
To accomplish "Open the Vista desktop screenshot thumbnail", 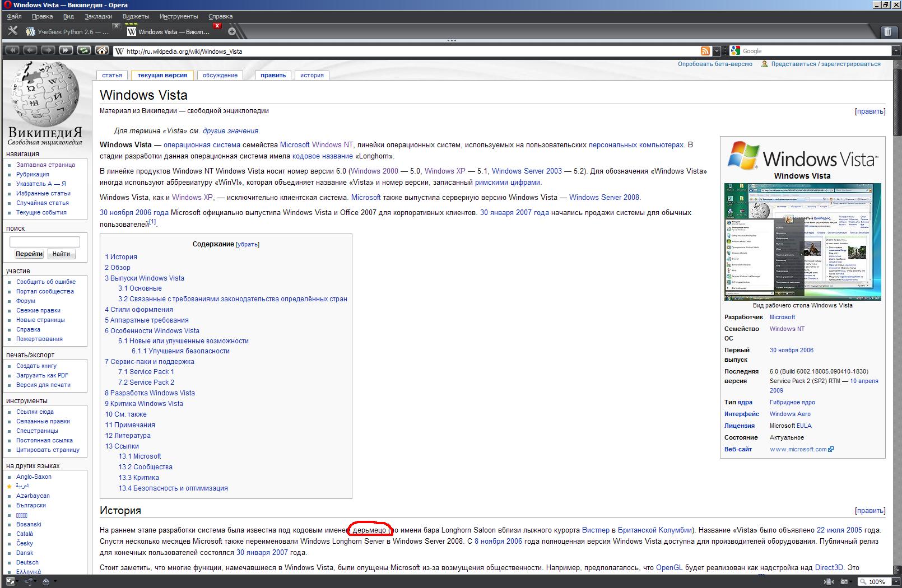I will [802, 241].
